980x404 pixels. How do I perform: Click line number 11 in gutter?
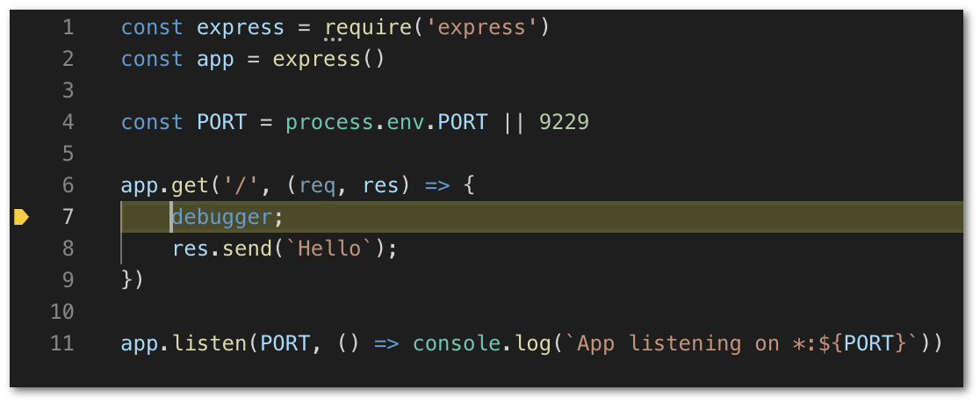click(x=61, y=343)
